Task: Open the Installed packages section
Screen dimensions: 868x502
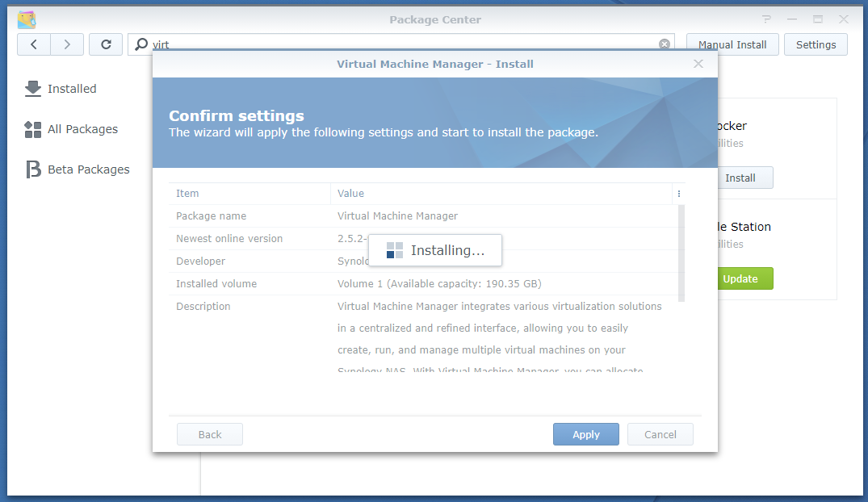Action: click(61, 89)
